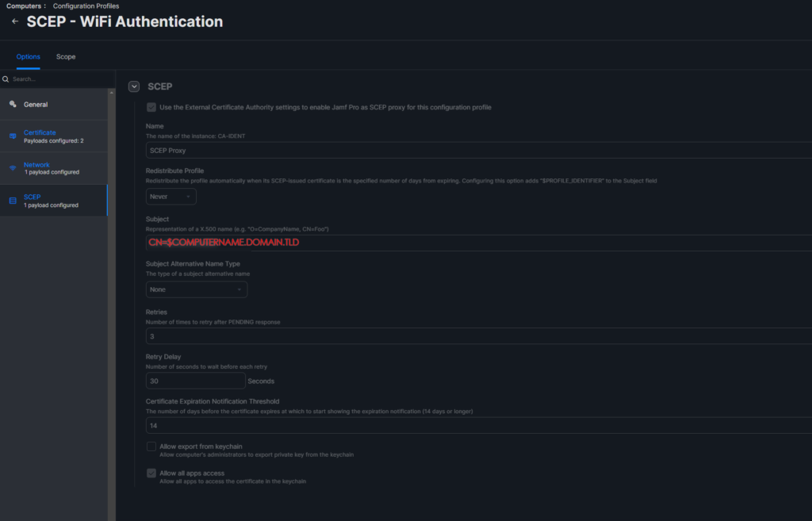Click the SCEP payload list icon

tap(13, 201)
